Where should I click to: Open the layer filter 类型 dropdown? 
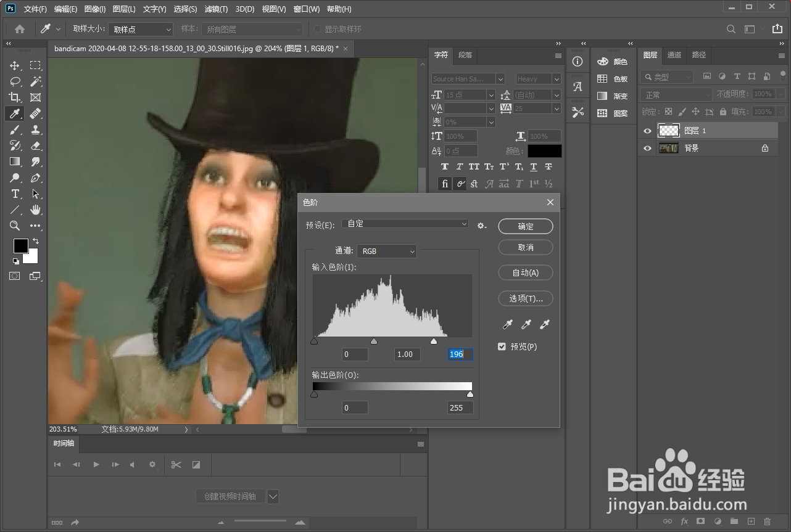(x=667, y=77)
